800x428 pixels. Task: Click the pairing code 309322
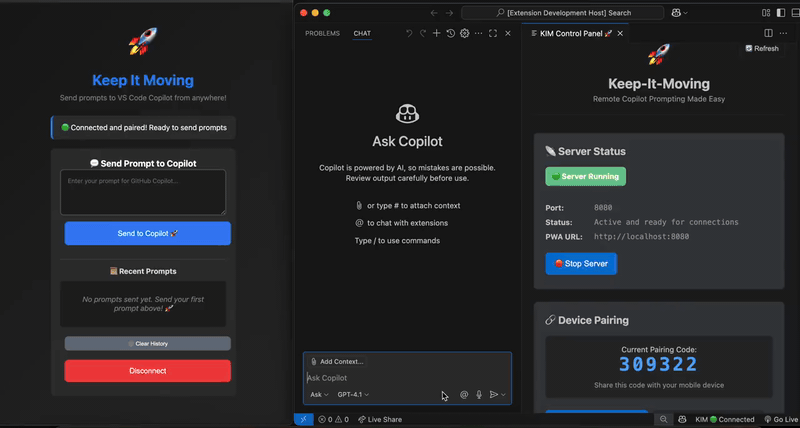click(x=658, y=364)
